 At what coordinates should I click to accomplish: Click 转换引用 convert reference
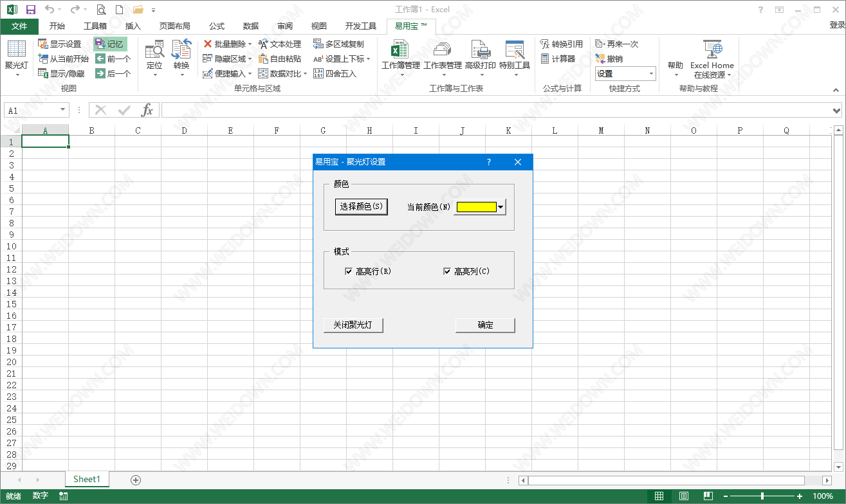click(562, 44)
